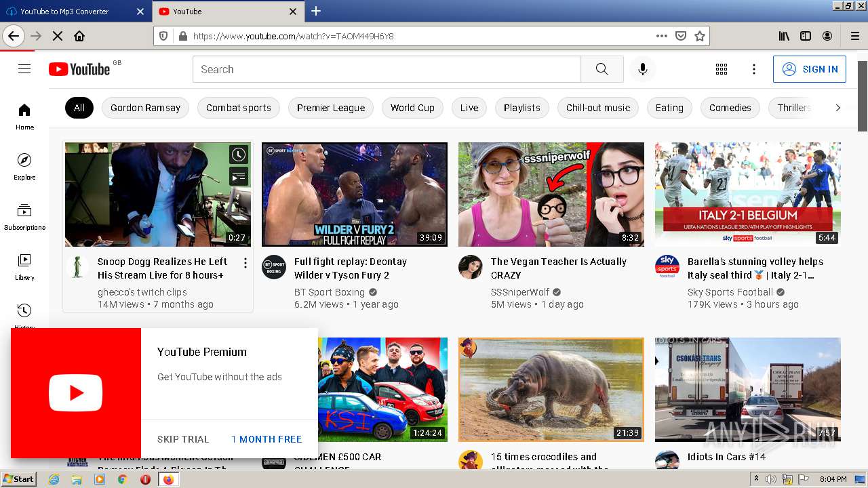Screen dimensions: 868x488
Task: Open Subscriptions in the sidebar
Action: click(x=24, y=216)
